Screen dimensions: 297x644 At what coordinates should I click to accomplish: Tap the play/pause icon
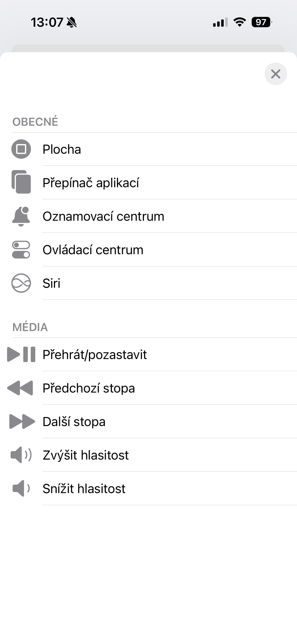click(21, 354)
